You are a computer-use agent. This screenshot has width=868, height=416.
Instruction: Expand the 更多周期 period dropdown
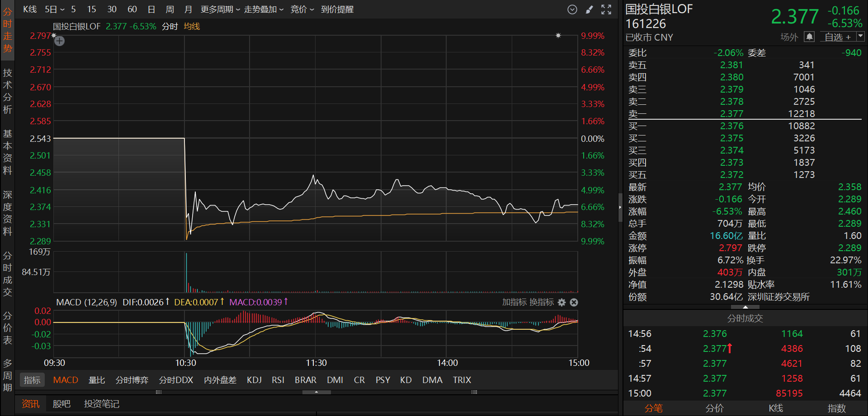click(220, 9)
